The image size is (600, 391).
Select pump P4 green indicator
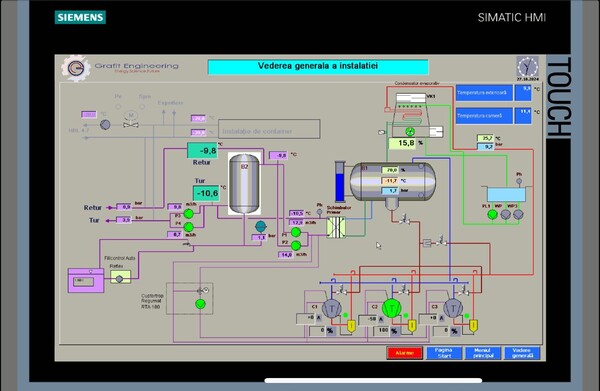tap(189, 227)
